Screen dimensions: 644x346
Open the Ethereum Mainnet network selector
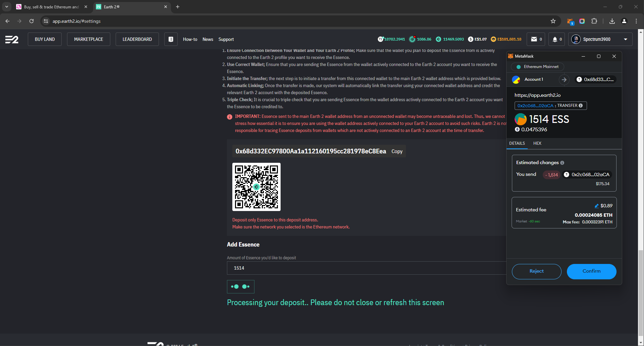[537, 67]
